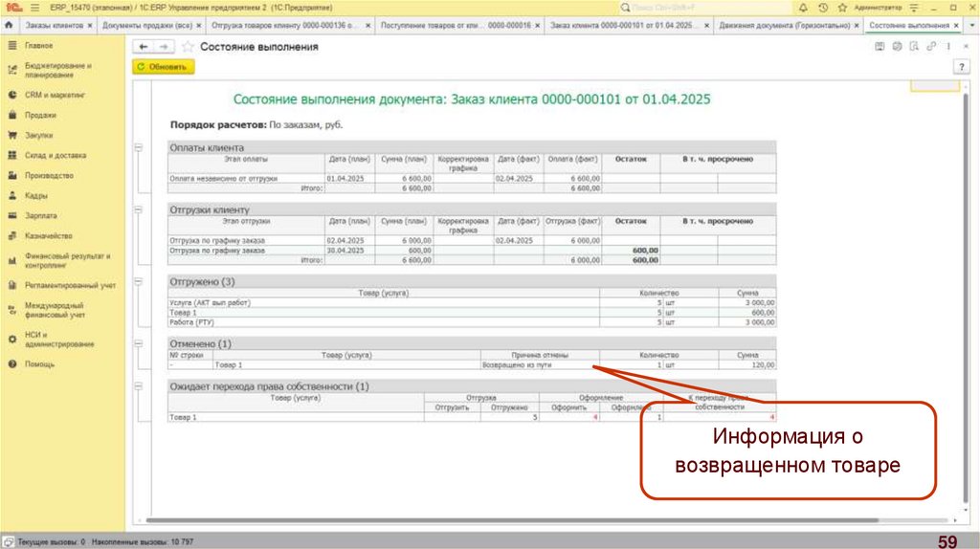Collapse the Отменено (1) group
This screenshot has height=549, width=980.
coord(139,343)
